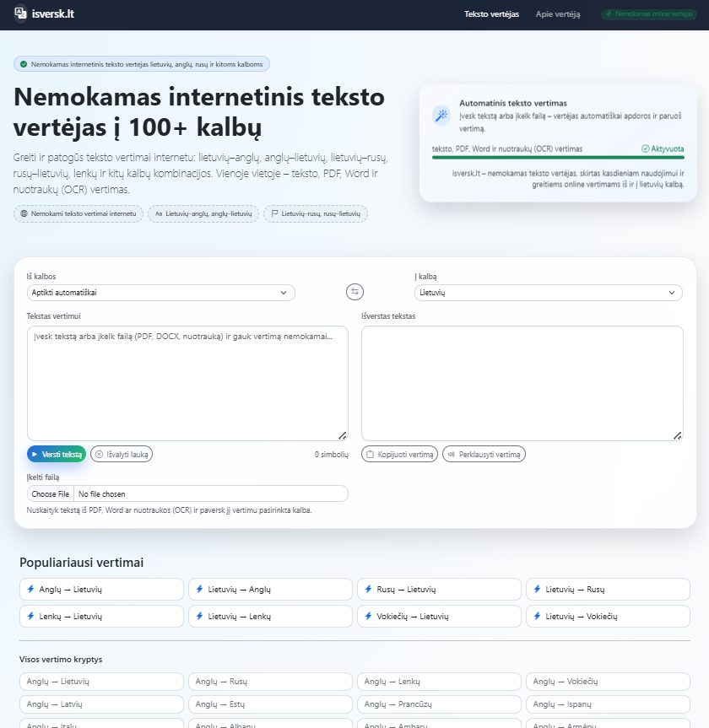The height and width of the screenshot is (728, 709).
Task: Open the 'Iš kalbos' language dropdown
Action: point(160,292)
